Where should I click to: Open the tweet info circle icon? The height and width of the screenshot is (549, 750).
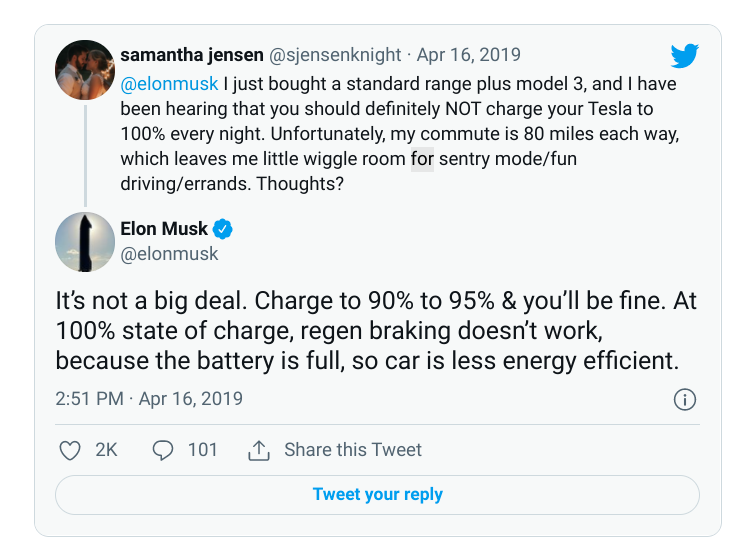point(685,399)
